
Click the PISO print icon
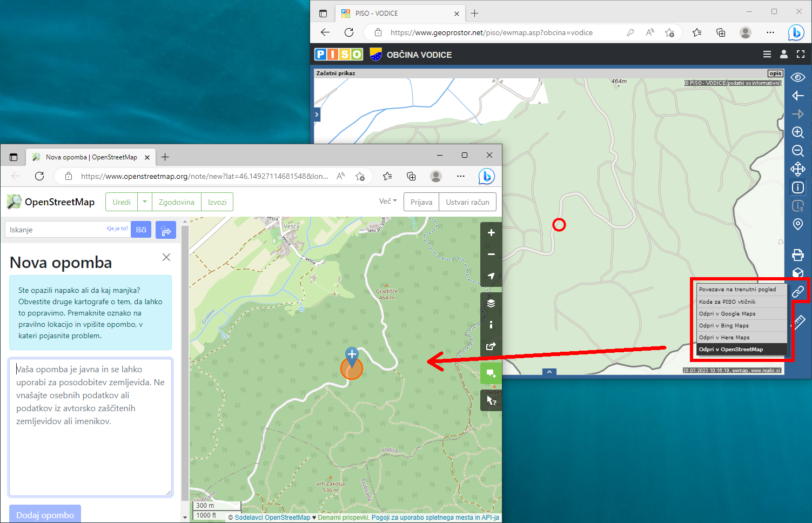(x=798, y=254)
